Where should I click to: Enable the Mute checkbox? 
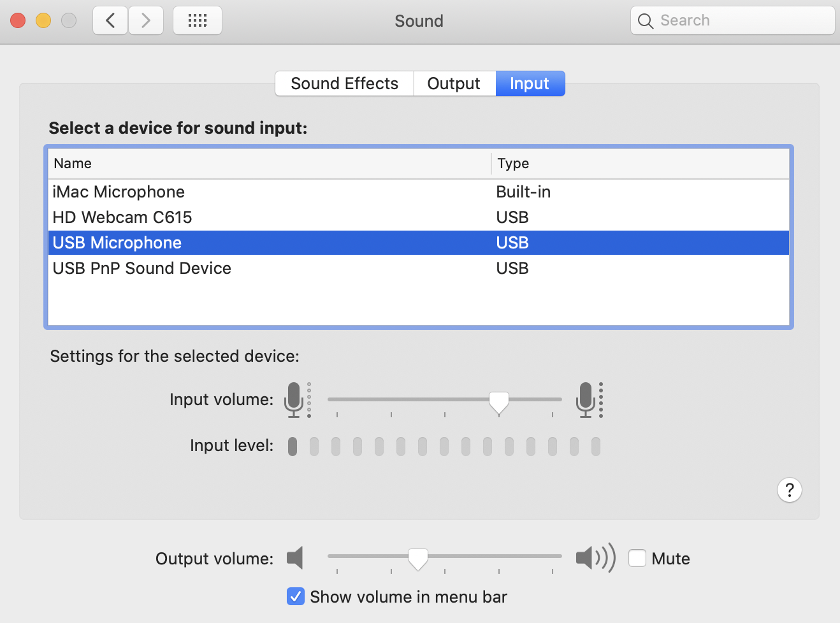(637, 558)
